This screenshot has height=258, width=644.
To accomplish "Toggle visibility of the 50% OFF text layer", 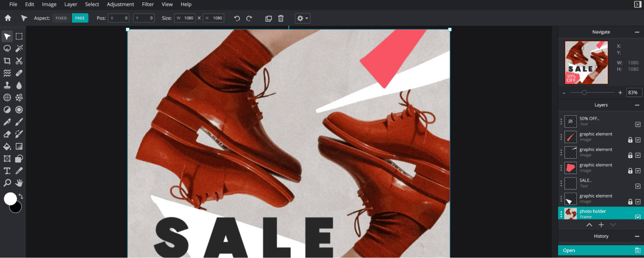I will tap(638, 124).
